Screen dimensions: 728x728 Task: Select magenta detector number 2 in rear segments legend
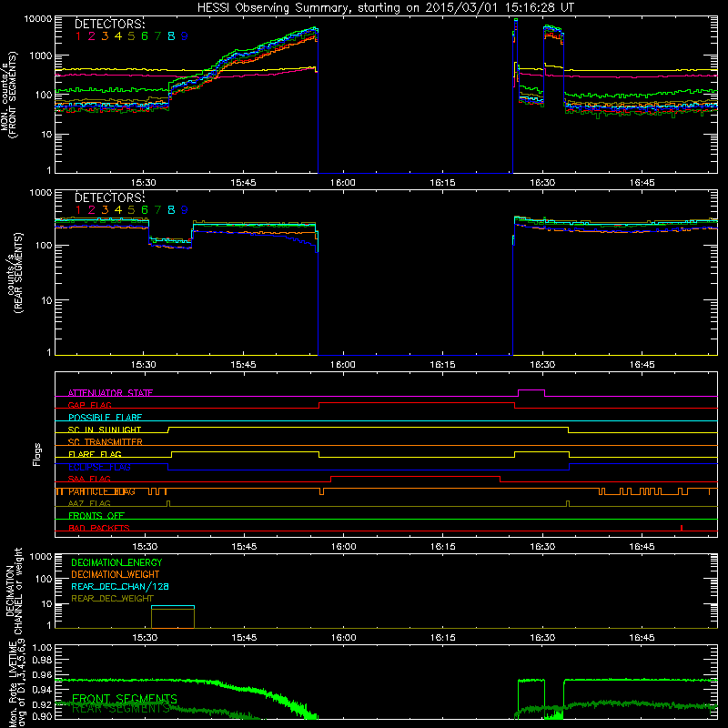92,210
